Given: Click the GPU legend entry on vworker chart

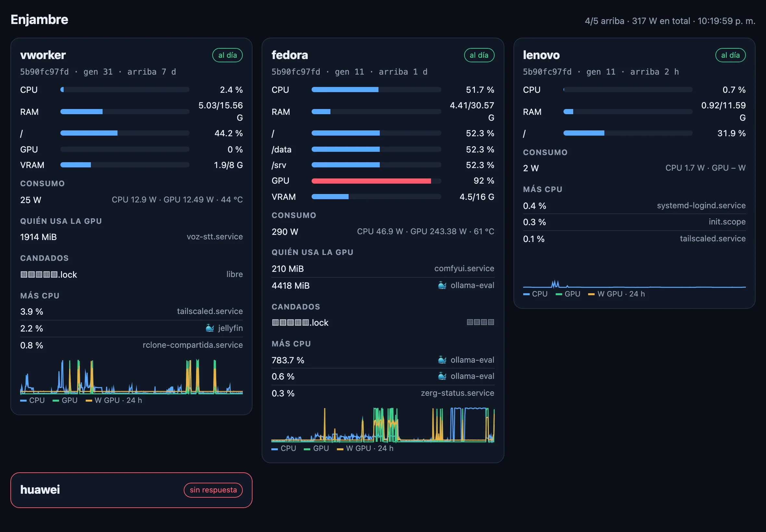Looking at the screenshot, I should click(65, 400).
